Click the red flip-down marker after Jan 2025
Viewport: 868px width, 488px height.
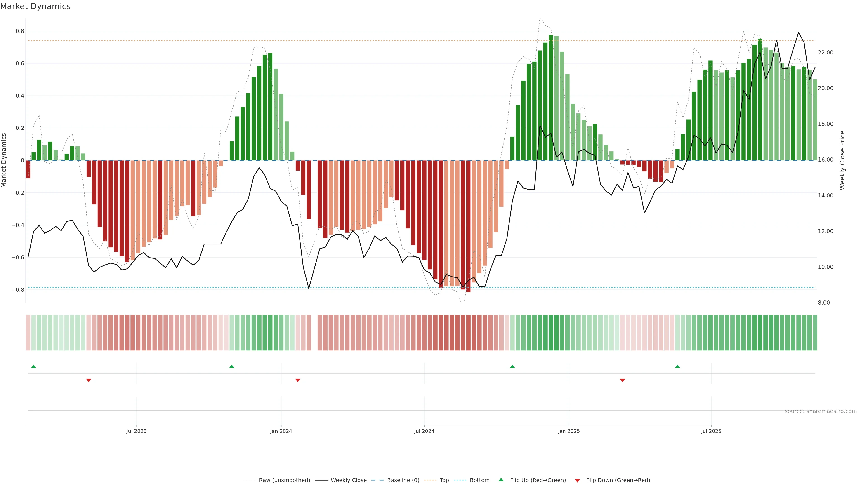(x=622, y=380)
